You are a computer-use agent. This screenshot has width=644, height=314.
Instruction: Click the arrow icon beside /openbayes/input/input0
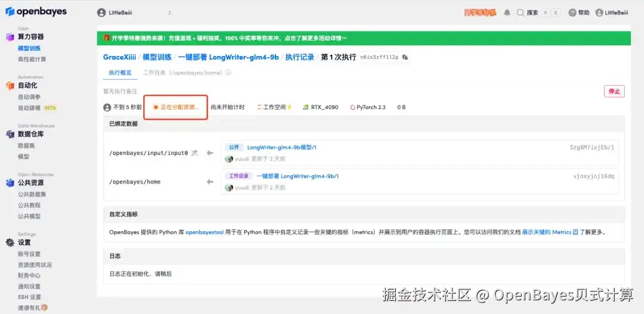(x=210, y=153)
